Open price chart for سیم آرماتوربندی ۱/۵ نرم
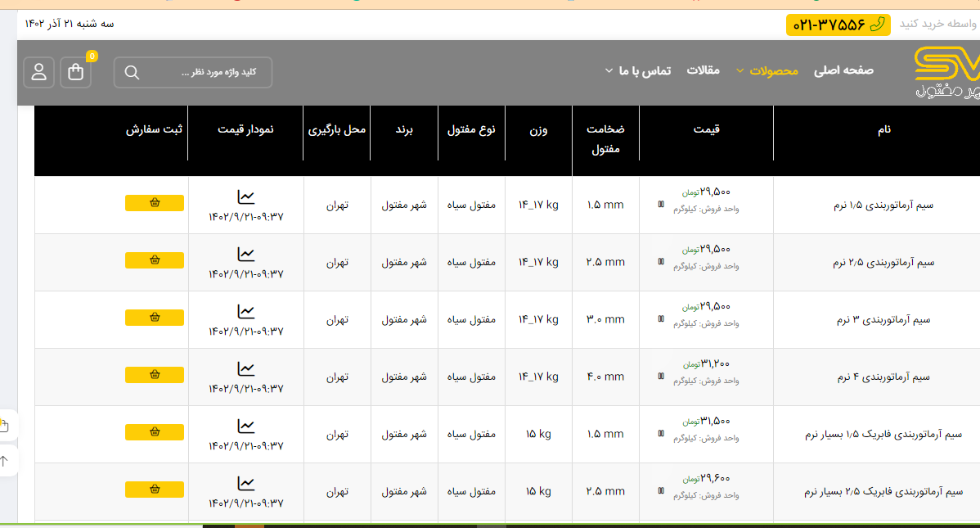Screen dimensions: 980x528 coord(246,196)
